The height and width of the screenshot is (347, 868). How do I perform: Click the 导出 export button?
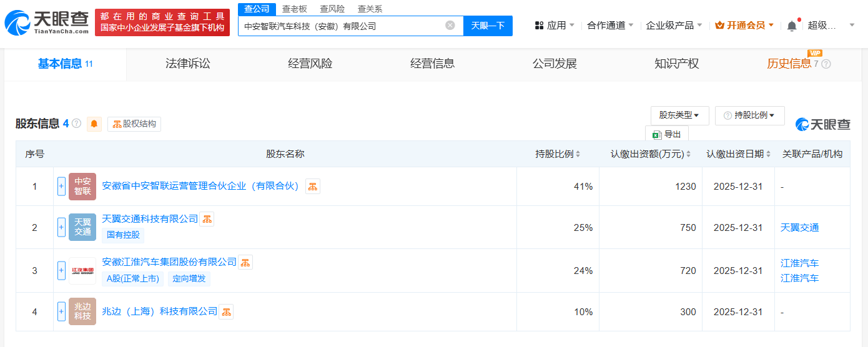pos(667,134)
